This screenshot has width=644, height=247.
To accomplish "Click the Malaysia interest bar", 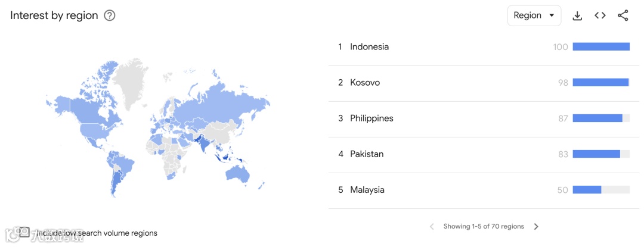I will [587, 190].
